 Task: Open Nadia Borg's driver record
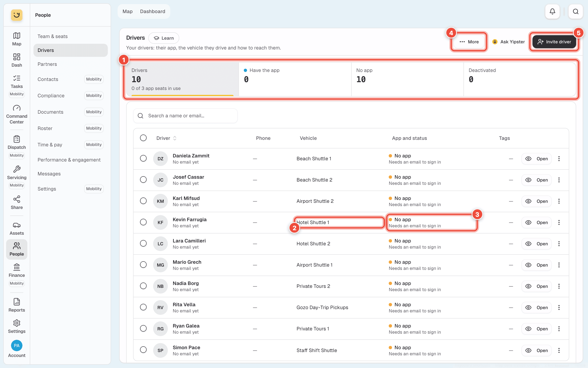[x=536, y=286]
